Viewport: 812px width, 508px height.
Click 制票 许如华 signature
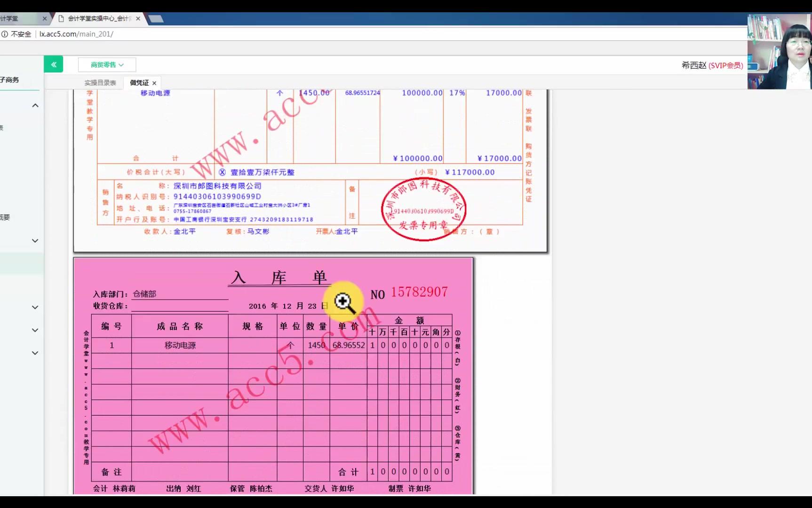click(x=410, y=489)
